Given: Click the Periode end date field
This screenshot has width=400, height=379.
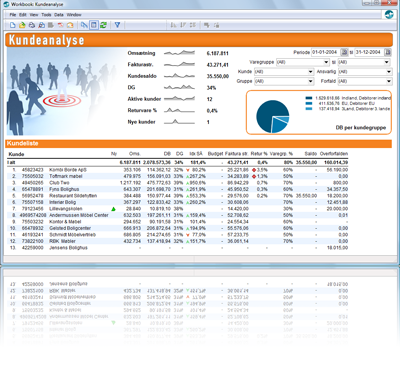Looking at the screenshot, I should click(x=369, y=52).
